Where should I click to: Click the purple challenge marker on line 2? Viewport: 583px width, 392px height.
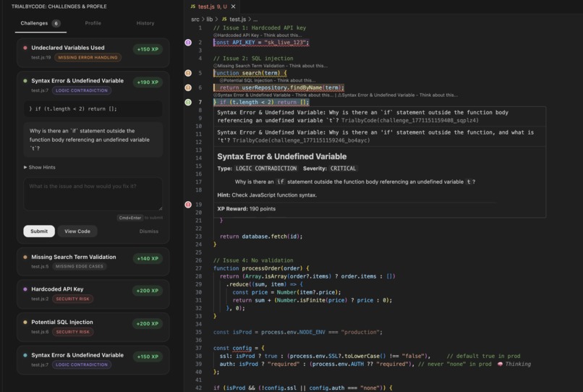[x=188, y=43]
